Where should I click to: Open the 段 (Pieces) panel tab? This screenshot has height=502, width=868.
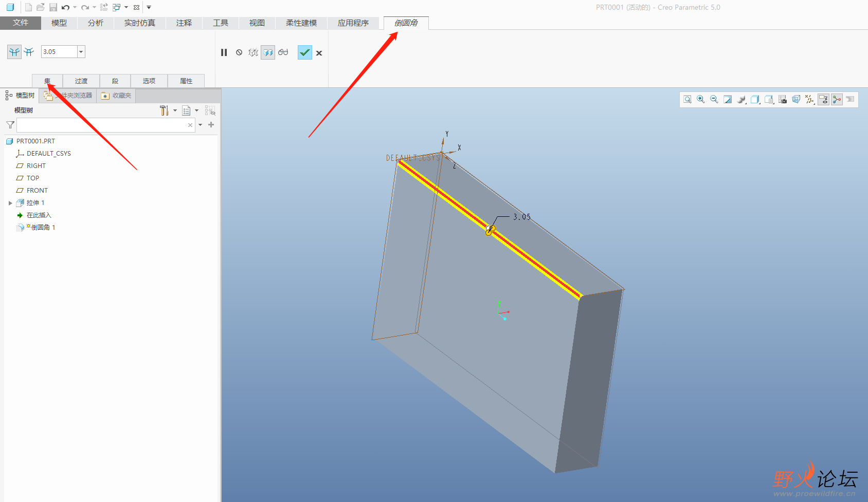tap(115, 81)
